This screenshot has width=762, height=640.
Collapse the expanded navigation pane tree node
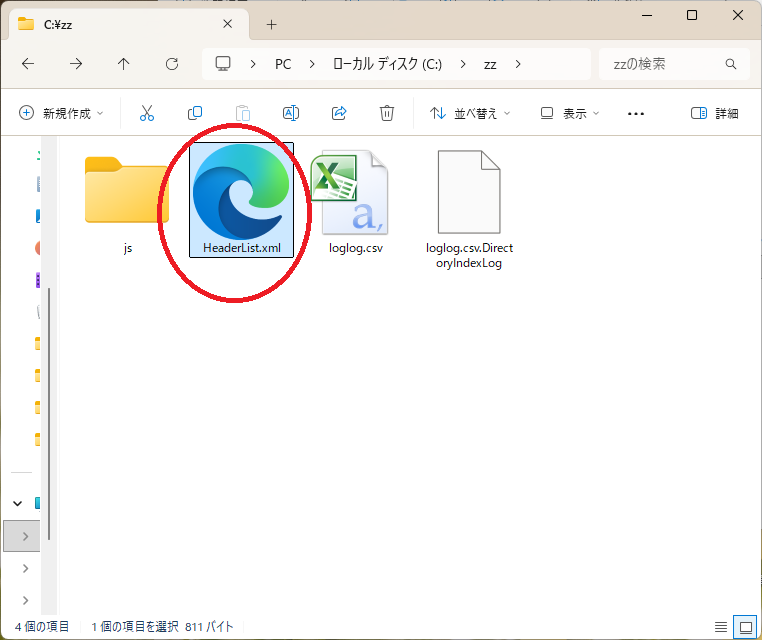click(17, 503)
